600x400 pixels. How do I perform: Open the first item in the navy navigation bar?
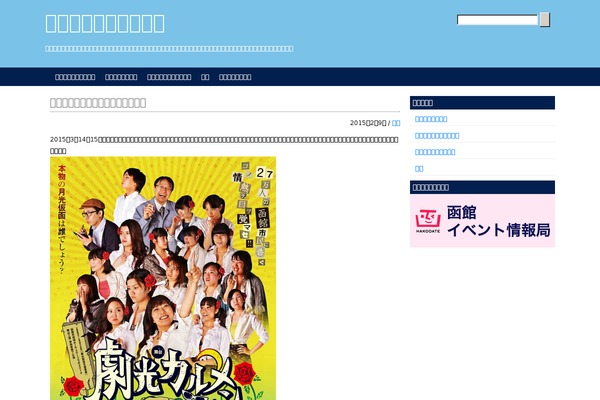(75, 77)
